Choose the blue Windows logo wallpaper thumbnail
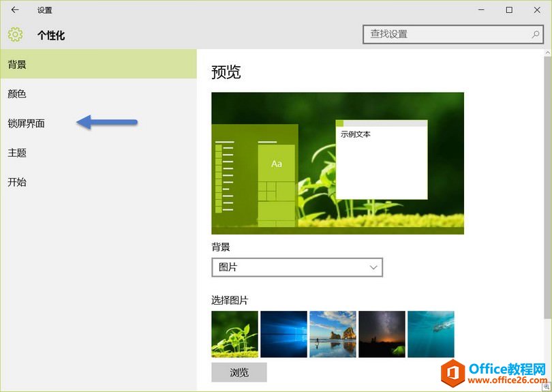The height and width of the screenshot is (392, 552). click(283, 334)
